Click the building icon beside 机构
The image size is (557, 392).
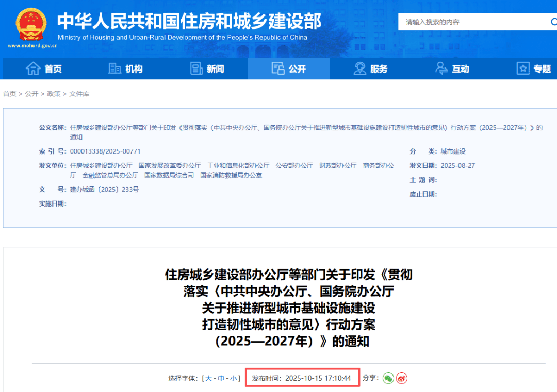(114, 69)
